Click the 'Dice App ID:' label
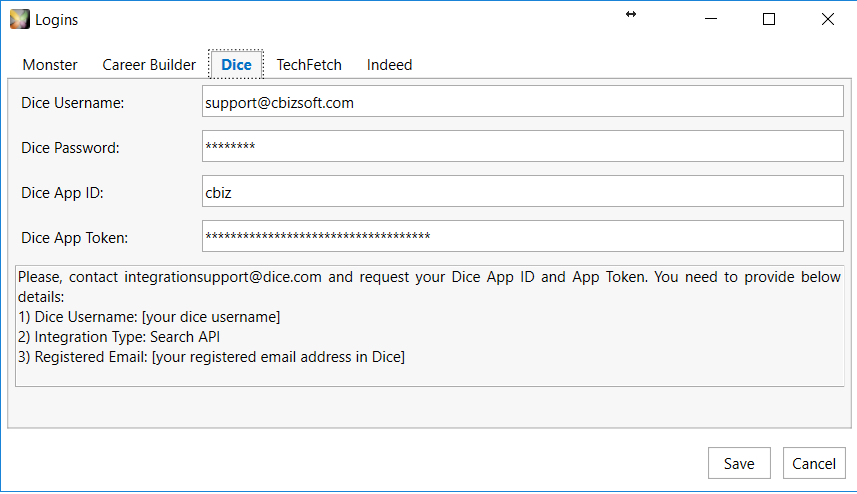 [x=62, y=193]
